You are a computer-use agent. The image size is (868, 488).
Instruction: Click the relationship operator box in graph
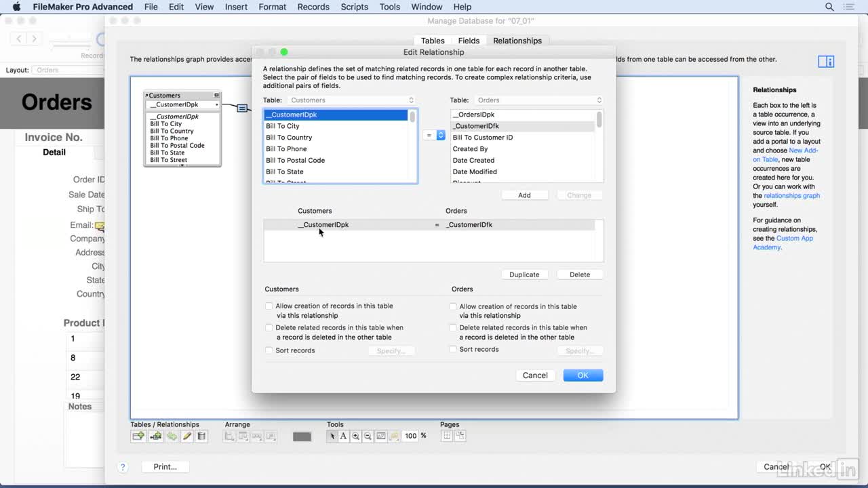[242, 108]
